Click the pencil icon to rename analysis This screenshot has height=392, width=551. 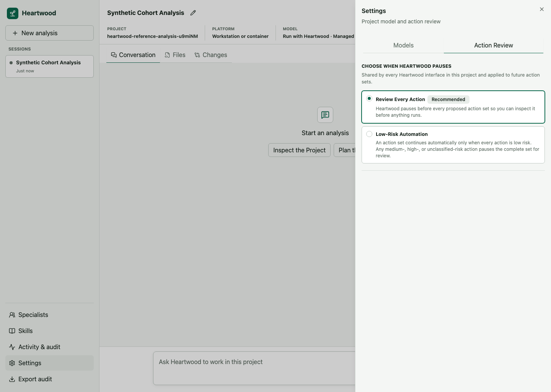[x=193, y=13]
